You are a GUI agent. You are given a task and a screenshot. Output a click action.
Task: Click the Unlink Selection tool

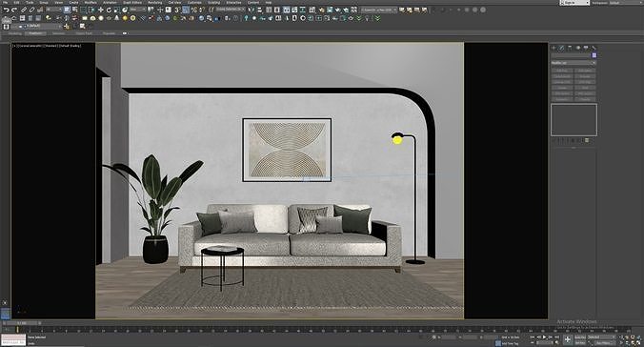[32, 10]
